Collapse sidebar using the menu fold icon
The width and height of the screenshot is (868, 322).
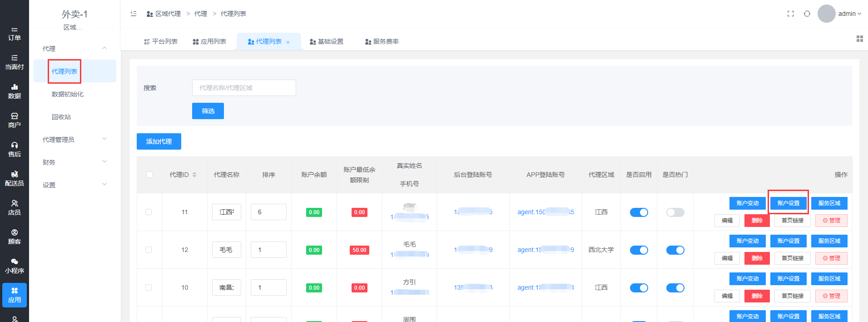[134, 14]
